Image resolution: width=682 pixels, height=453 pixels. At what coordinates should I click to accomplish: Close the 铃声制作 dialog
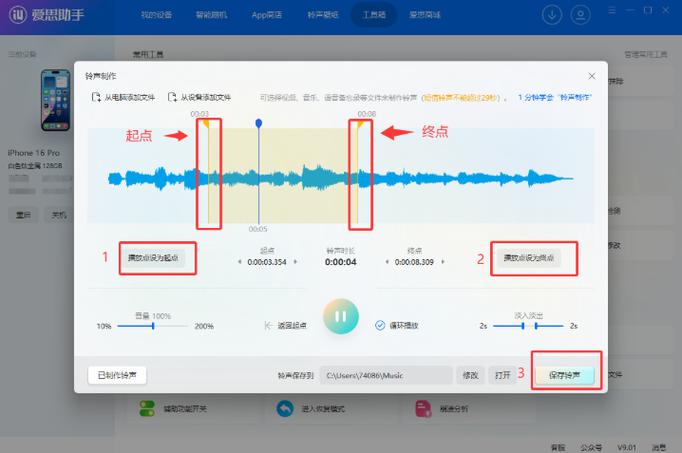(x=592, y=76)
